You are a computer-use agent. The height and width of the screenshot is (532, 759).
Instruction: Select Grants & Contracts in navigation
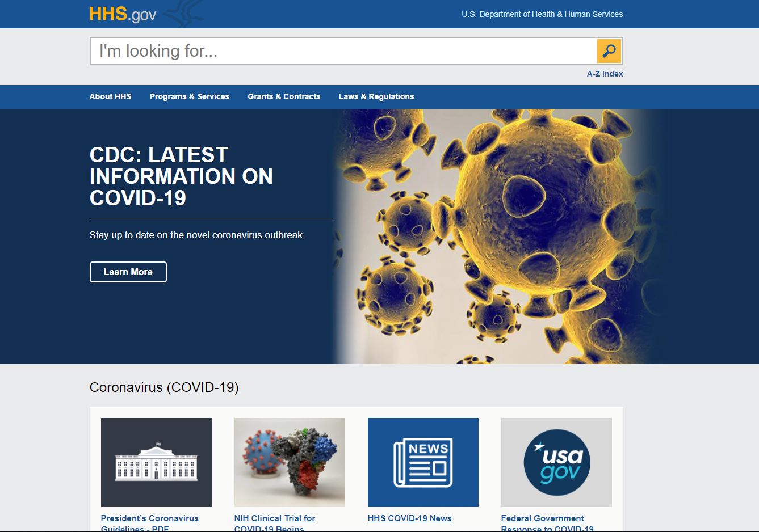tap(284, 96)
